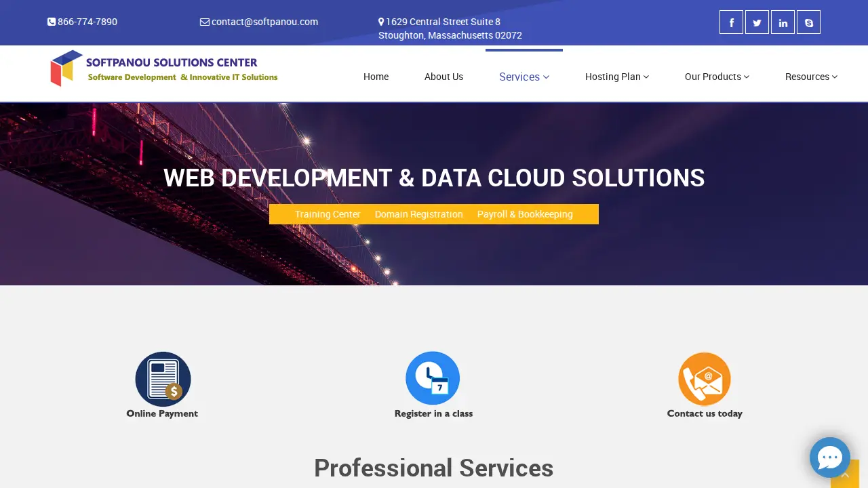Open the Payroll & Bookkeeping link
Image resolution: width=868 pixels, height=488 pixels.
[525, 214]
